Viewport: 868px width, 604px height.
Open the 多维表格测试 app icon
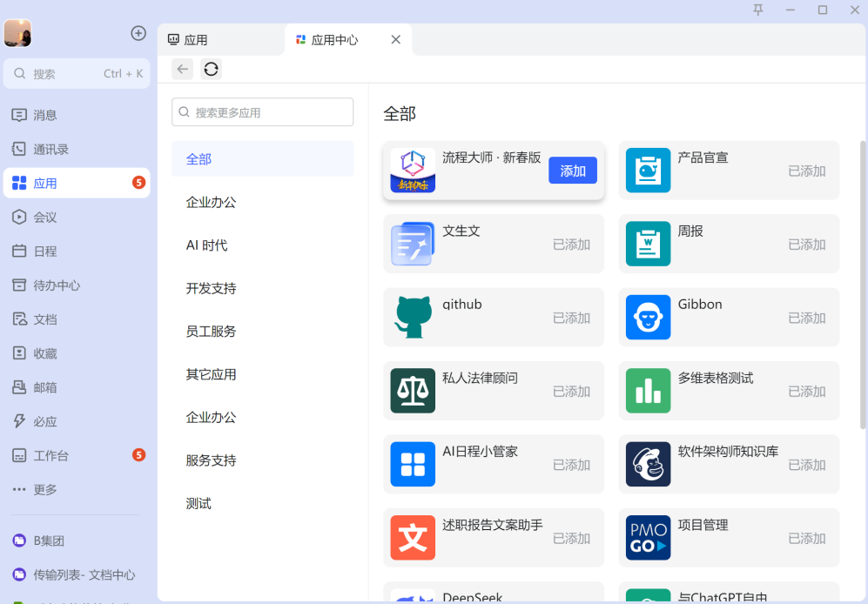[x=648, y=391]
